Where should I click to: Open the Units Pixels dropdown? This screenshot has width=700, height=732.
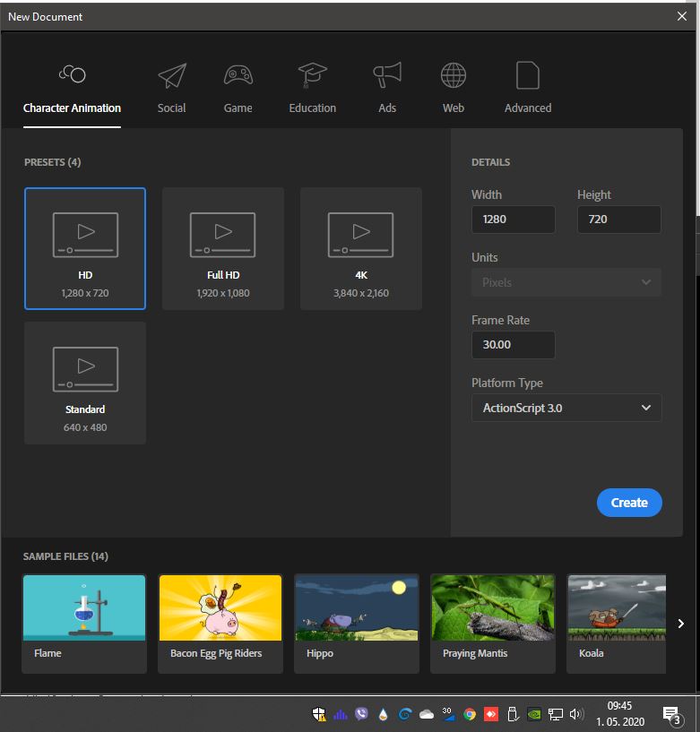(566, 282)
